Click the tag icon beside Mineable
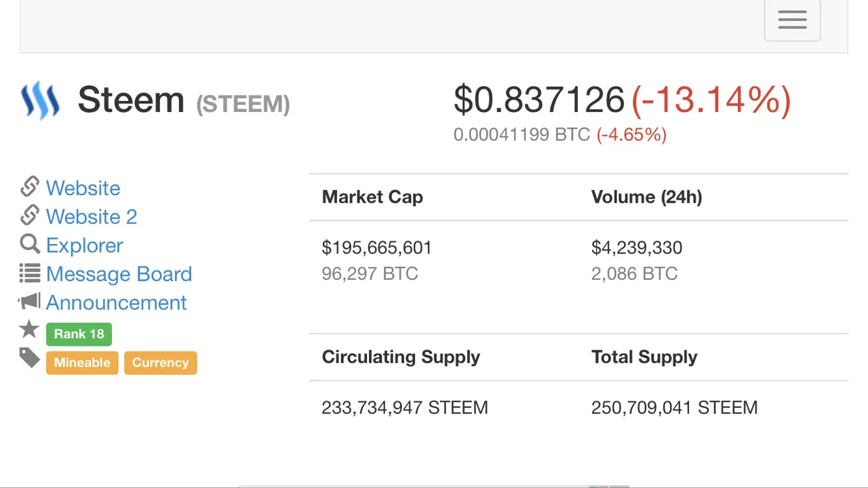 [30, 358]
